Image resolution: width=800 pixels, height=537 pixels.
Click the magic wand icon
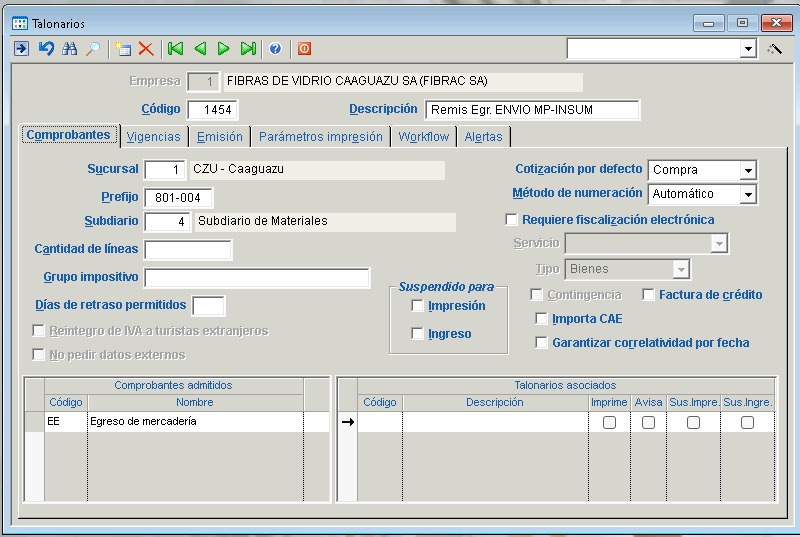coord(774,48)
